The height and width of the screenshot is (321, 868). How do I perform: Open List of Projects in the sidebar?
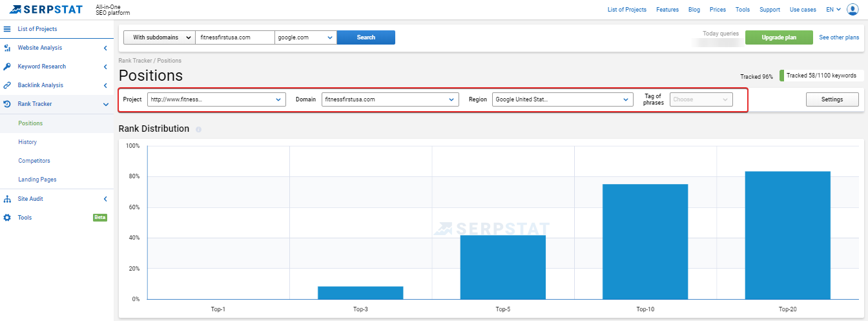37,29
